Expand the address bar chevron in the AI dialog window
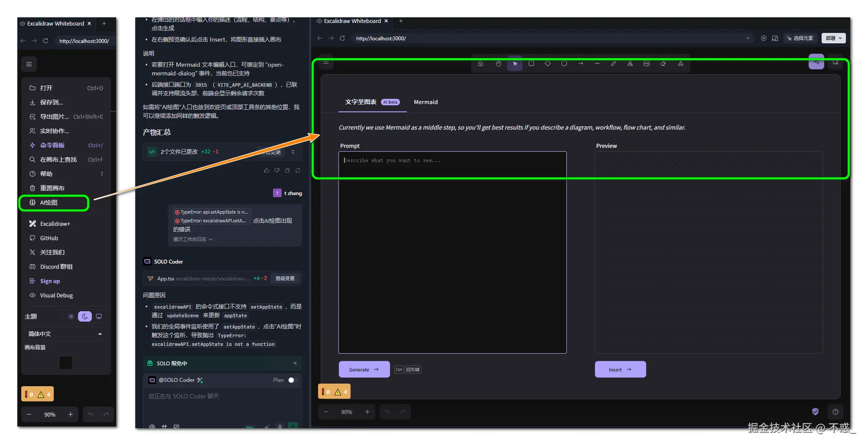This screenshot has width=868, height=446. (748, 38)
